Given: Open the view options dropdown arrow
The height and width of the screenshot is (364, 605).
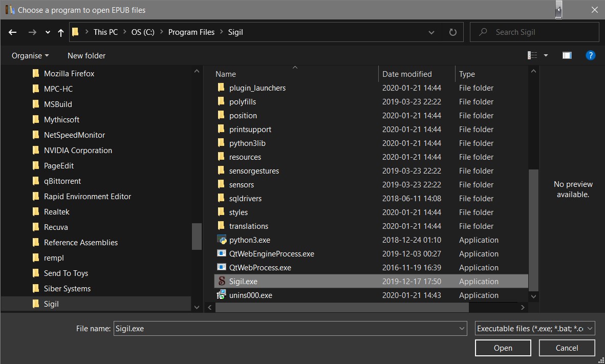Looking at the screenshot, I should [546, 56].
